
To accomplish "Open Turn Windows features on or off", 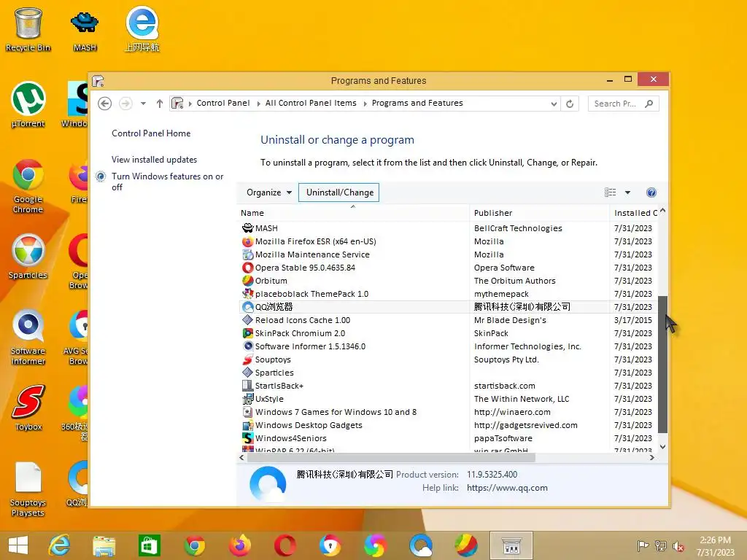I will [167, 182].
